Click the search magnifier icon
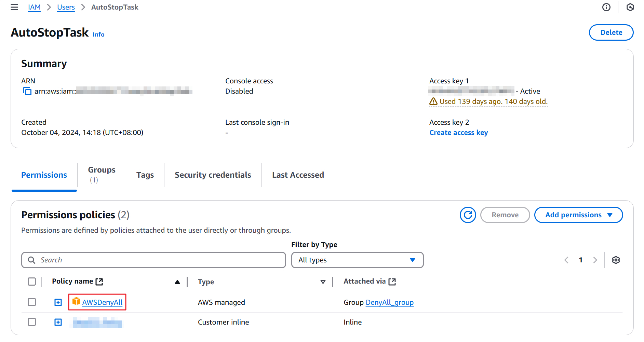The height and width of the screenshot is (342, 644). tap(31, 260)
